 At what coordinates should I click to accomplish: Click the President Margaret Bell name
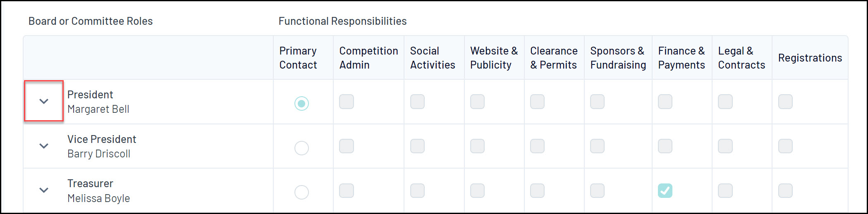click(x=98, y=109)
